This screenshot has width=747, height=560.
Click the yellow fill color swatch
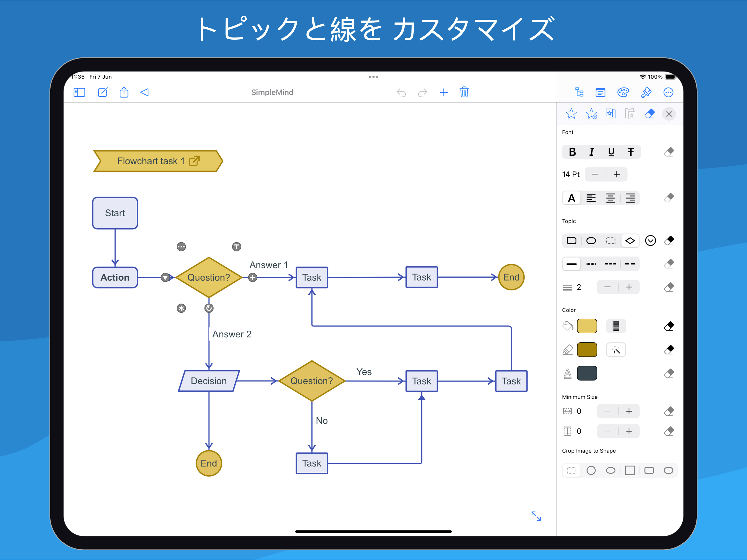click(x=587, y=326)
